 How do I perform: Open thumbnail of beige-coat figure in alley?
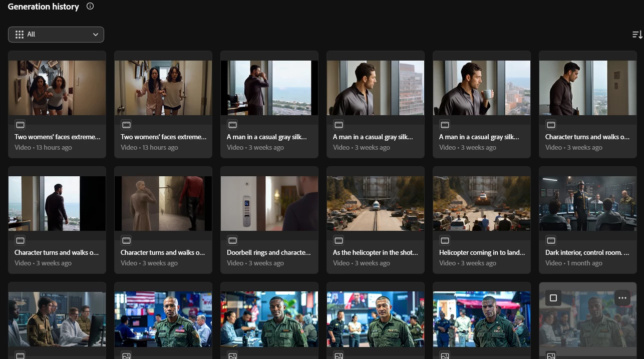[x=163, y=203]
